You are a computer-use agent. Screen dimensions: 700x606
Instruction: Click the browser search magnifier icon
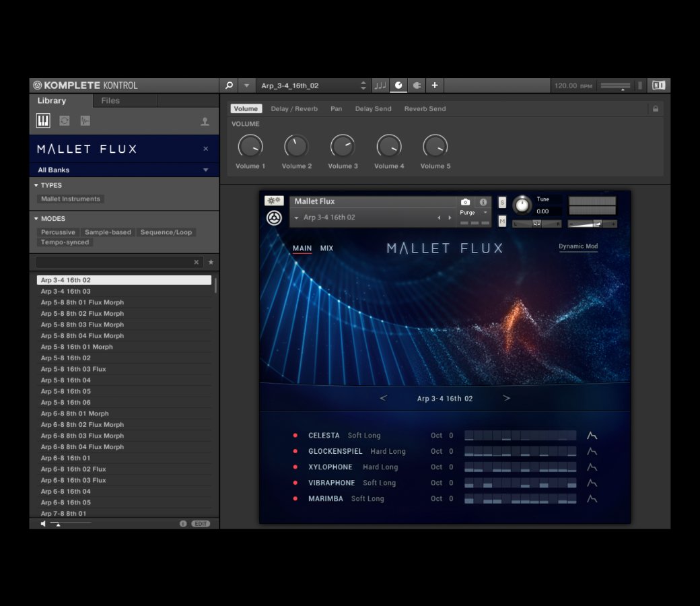point(229,86)
